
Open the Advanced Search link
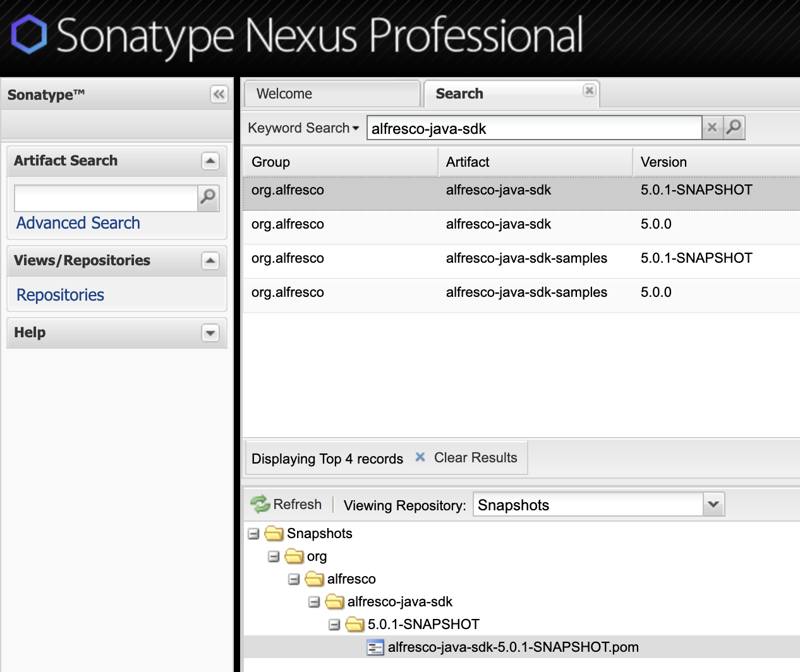(78, 223)
